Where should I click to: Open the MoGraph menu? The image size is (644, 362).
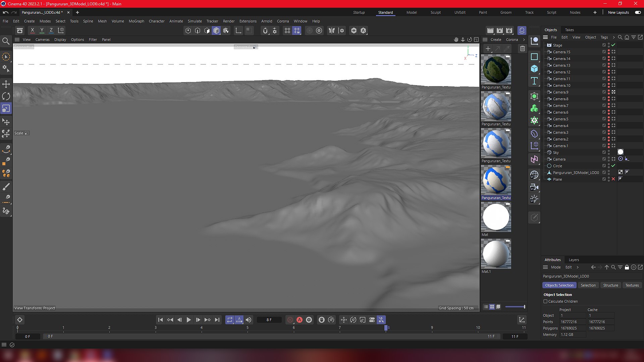137,21
